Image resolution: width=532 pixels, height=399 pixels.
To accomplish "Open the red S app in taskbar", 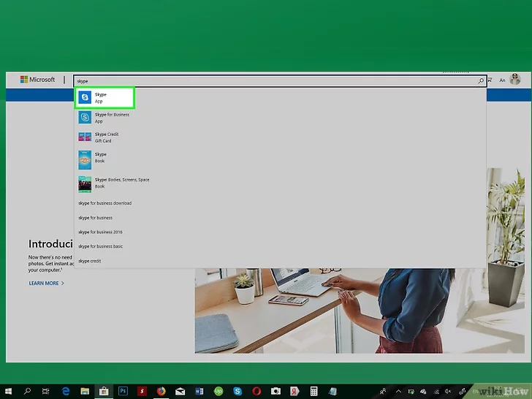I will 142,391.
